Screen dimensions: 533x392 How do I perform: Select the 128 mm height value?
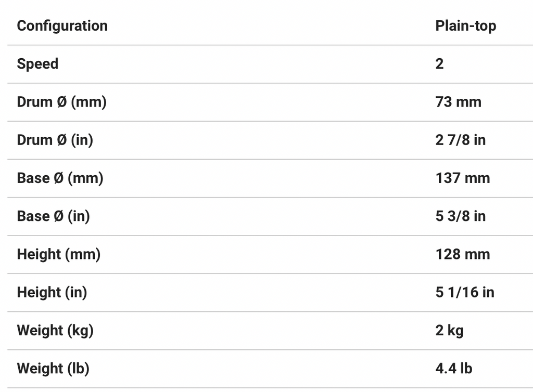(462, 254)
